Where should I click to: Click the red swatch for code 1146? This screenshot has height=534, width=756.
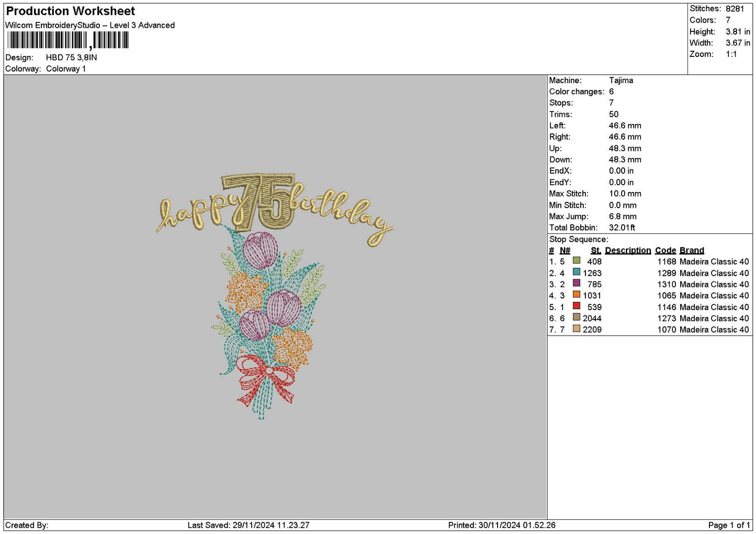(x=577, y=306)
